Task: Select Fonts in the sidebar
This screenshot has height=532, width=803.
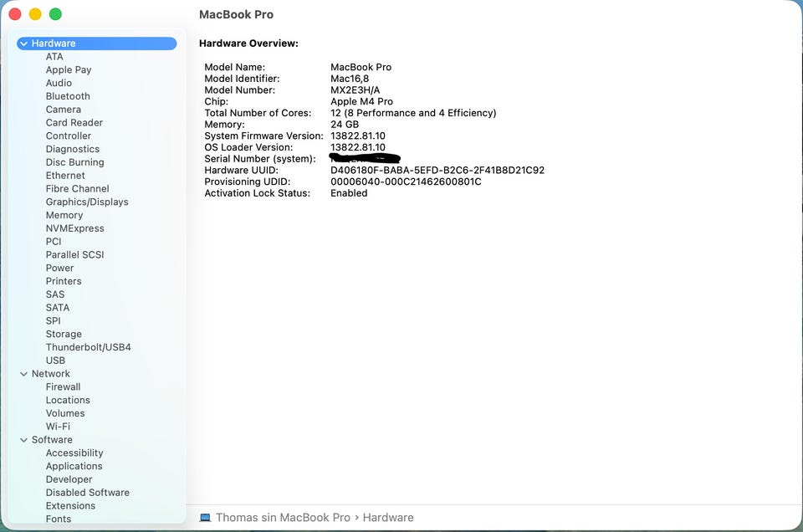Action: [59, 519]
